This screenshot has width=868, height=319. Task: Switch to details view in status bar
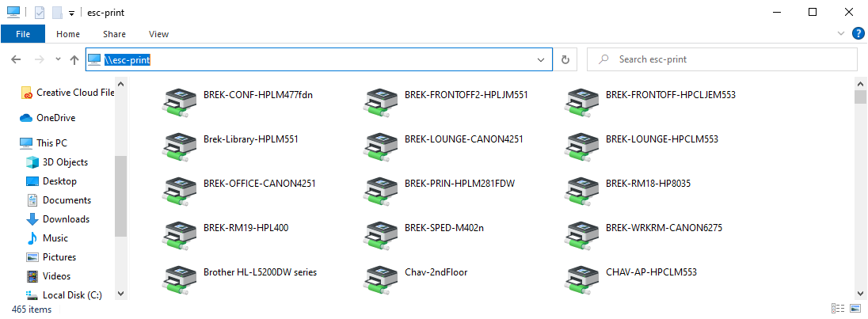tap(838, 309)
